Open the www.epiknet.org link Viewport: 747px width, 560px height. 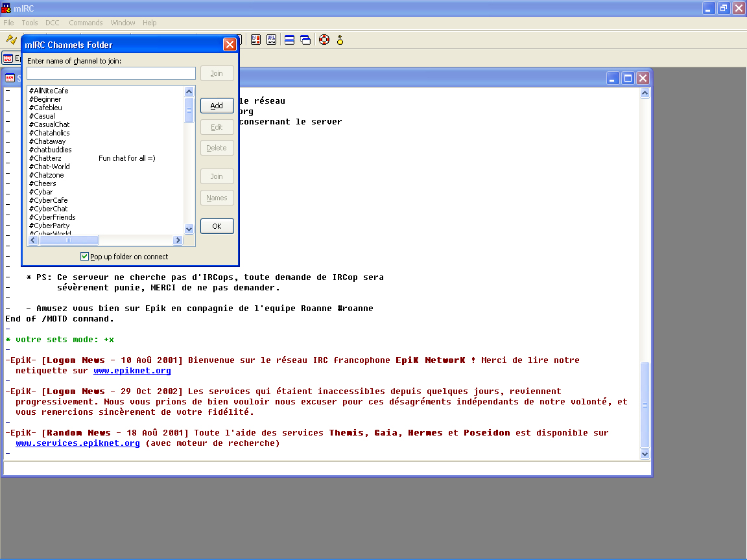(132, 371)
